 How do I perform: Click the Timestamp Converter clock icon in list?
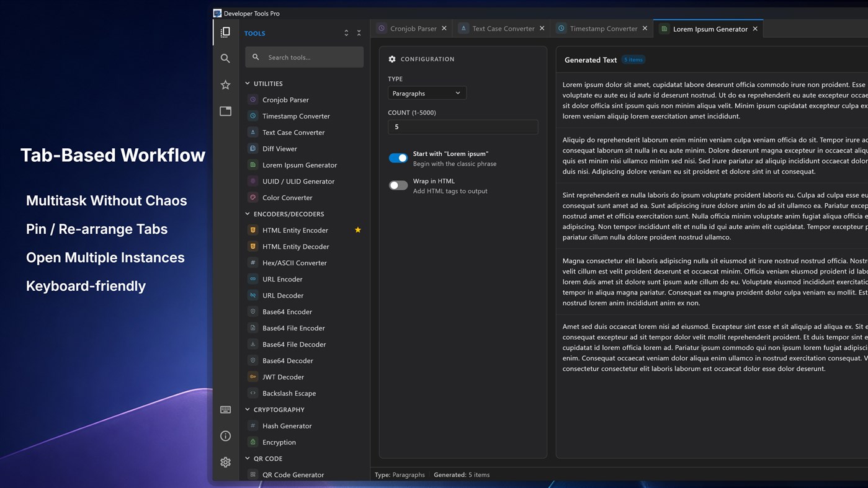point(253,116)
